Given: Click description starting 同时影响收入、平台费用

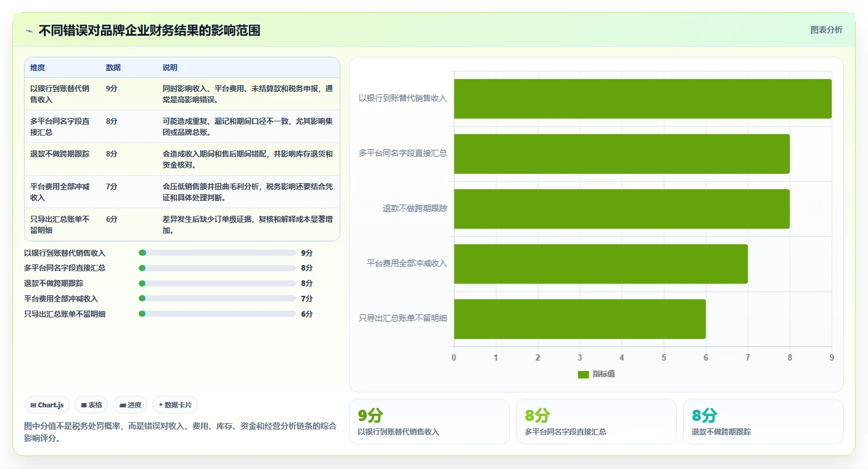Looking at the screenshot, I should 248,94.
